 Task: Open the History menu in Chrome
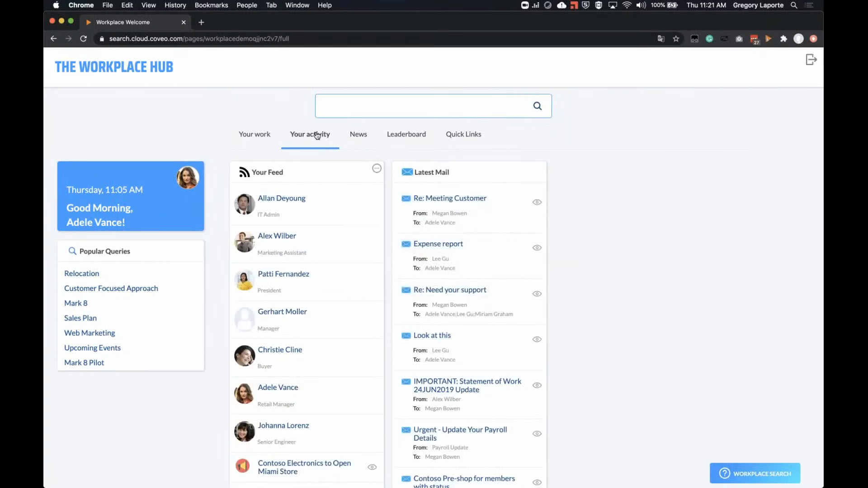pos(175,5)
